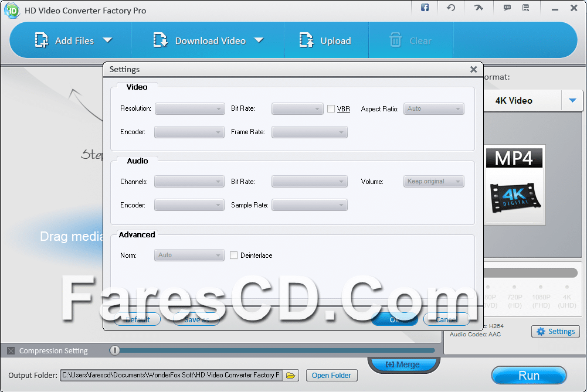Click the HD app logo icon
Image resolution: width=587 pixels, height=392 pixels.
(x=12, y=10)
